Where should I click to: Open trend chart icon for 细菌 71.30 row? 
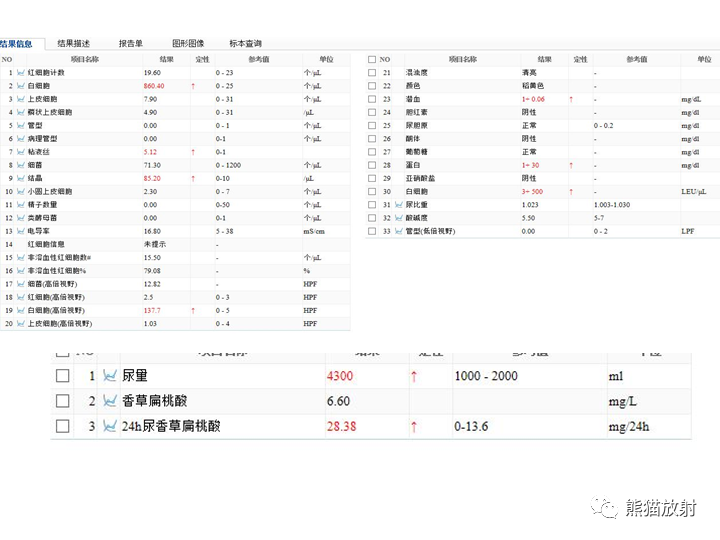[x=21, y=165]
